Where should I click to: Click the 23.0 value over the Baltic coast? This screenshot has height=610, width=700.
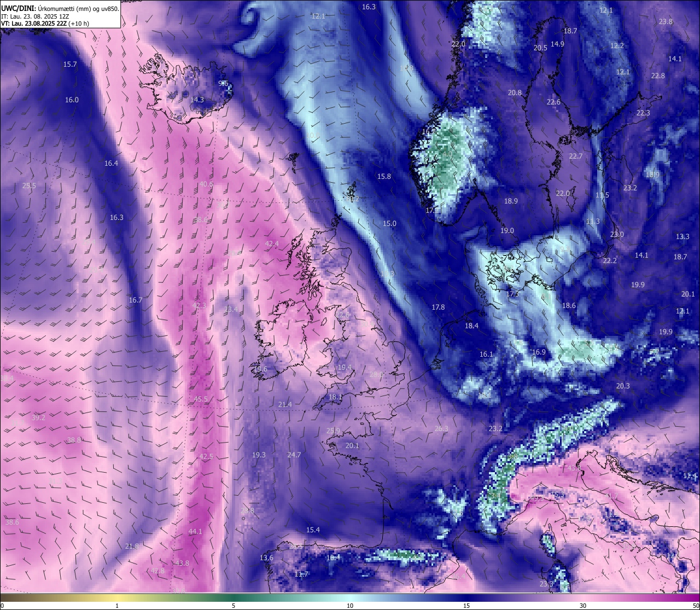(x=617, y=234)
